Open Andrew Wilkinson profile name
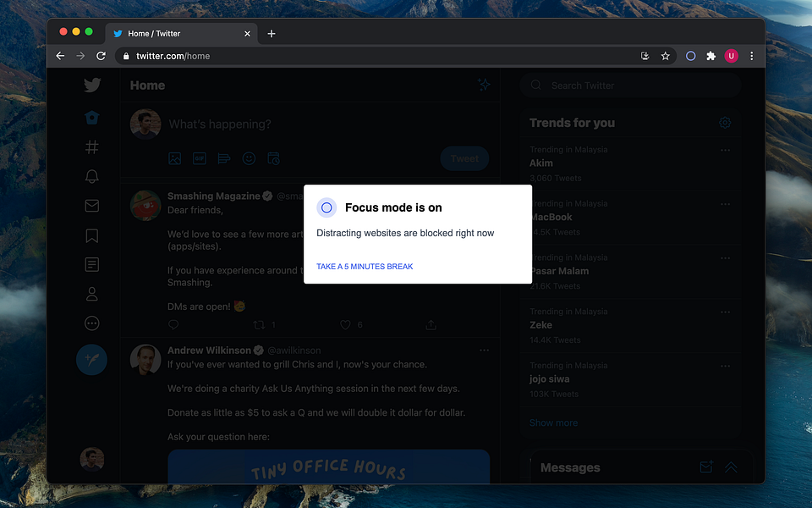 pos(209,351)
